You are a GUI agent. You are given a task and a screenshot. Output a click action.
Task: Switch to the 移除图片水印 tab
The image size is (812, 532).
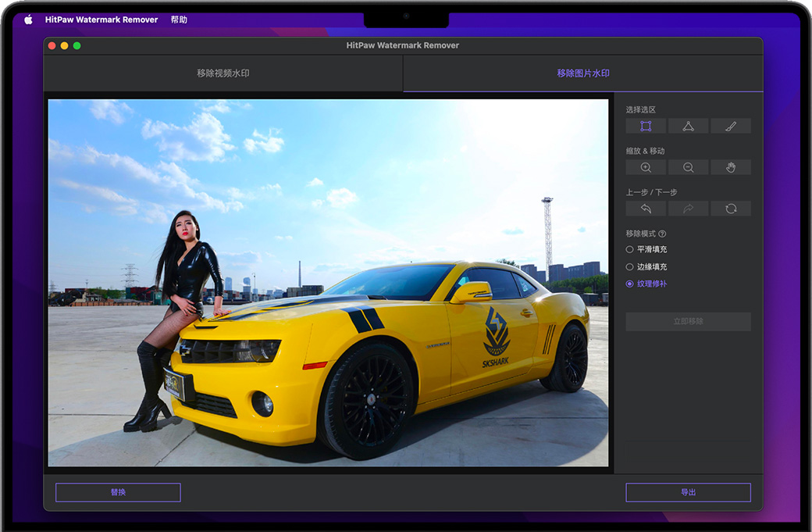click(x=582, y=73)
